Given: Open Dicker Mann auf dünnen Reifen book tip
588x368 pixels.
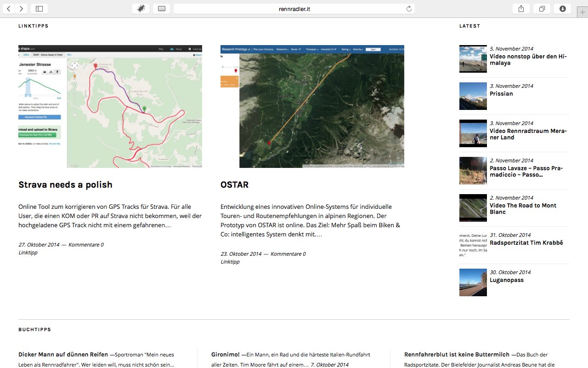Looking at the screenshot, I should click(63, 355).
